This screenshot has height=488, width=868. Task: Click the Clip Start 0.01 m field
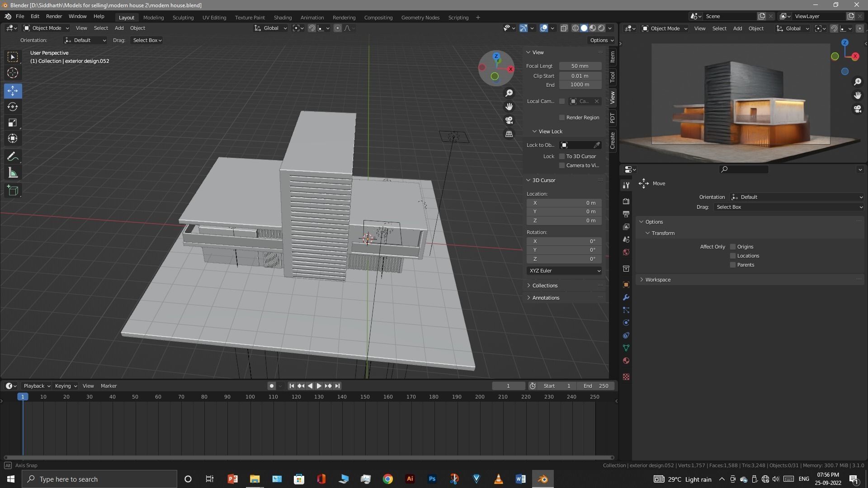pos(580,76)
